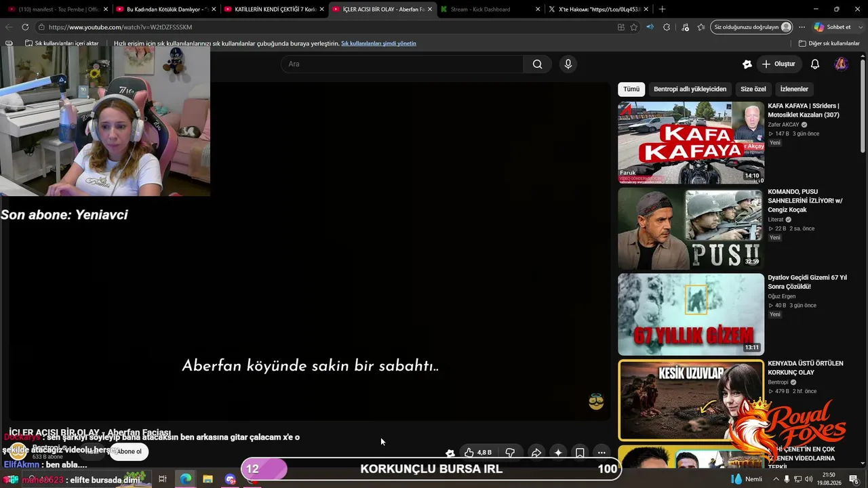Open File Explorer from the taskbar

click(x=208, y=479)
